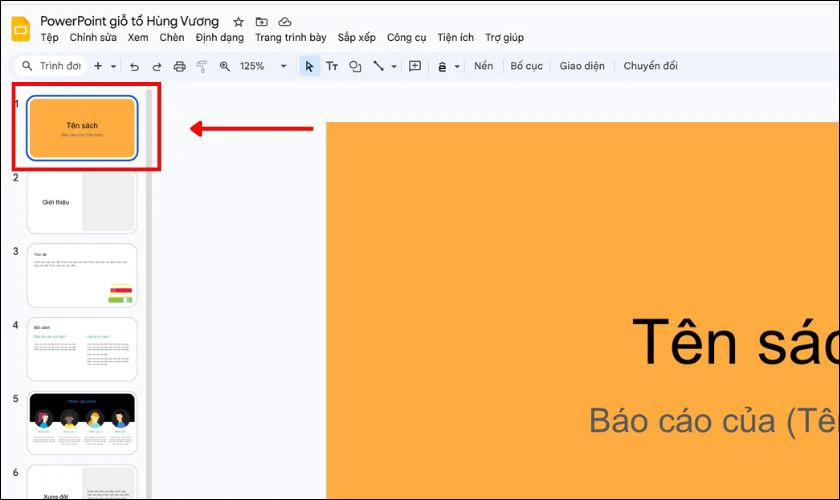Select the text box tool
840x500 pixels.
(332, 66)
